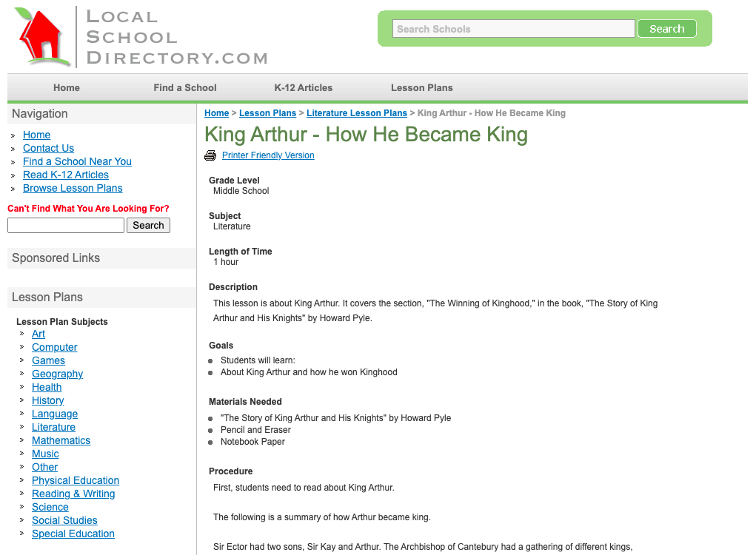Image resolution: width=756 pixels, height=555 pixels.
Task: Click "Browse Lesson Plans" navigation link
Action: click(72, 188)
